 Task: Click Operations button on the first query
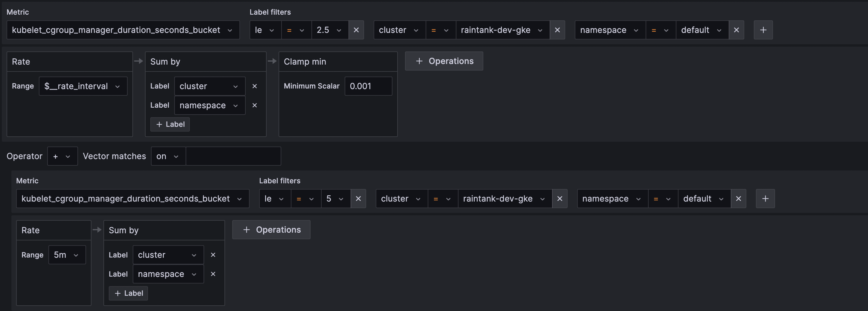click(444, 61)
